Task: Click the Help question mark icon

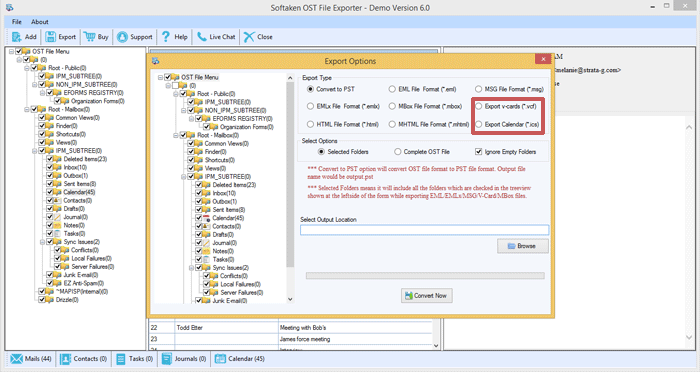Action: (x=166, y=37)
